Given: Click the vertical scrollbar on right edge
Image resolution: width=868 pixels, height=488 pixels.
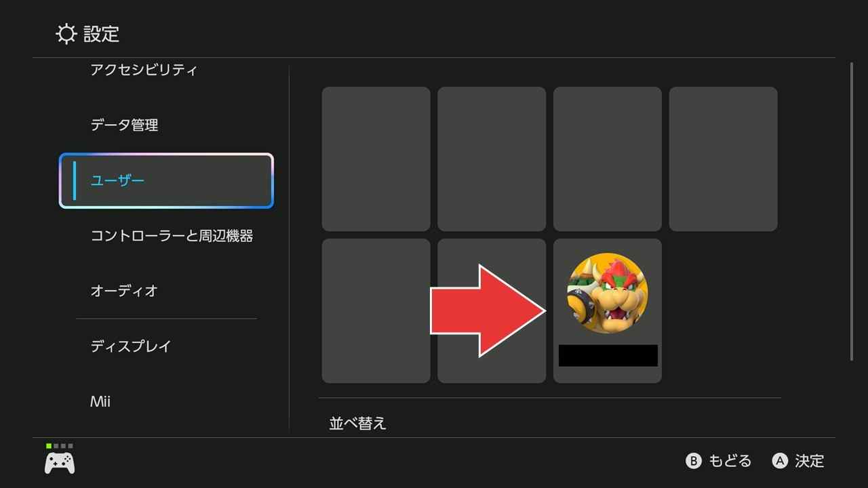Looking at the screenshot, I should coord(852,211).
